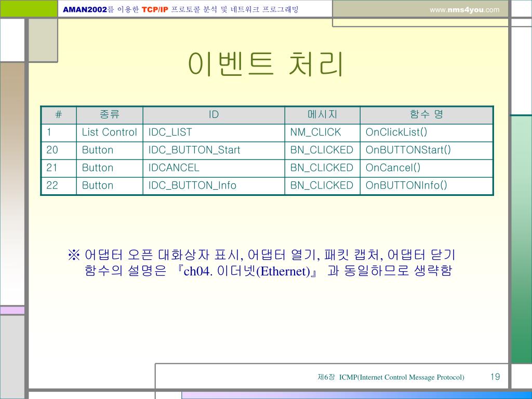Select the 메시지 column header

click(322, 115)
